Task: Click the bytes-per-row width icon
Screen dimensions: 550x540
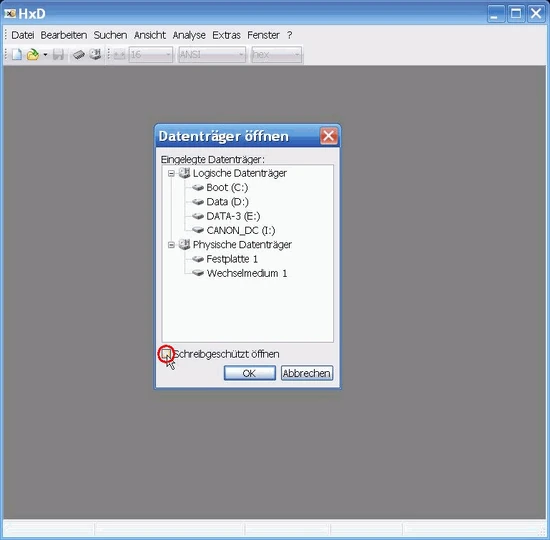Action: point(119,55)
